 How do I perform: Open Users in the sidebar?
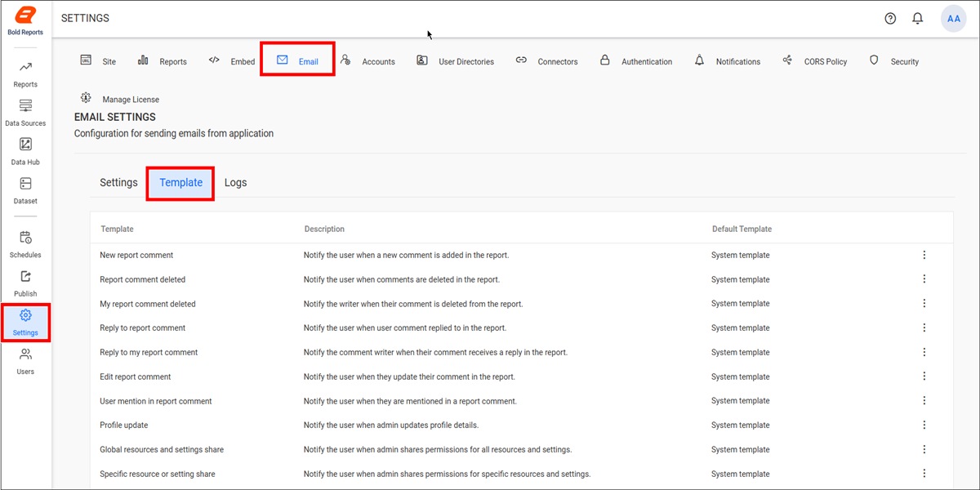tap(25, 361)
